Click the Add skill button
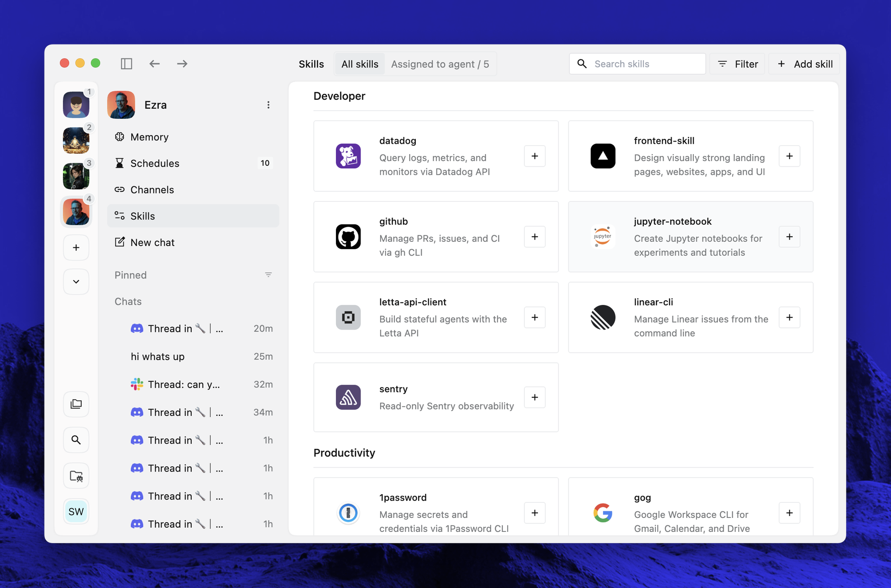Viewport: 891px width, 588px height. click(805, 64)
